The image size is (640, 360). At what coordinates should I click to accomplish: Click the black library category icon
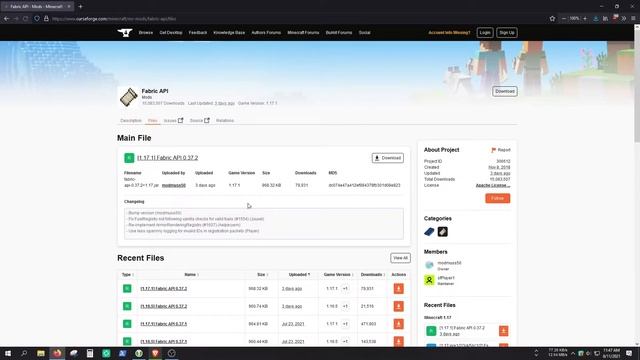(443, 232)
